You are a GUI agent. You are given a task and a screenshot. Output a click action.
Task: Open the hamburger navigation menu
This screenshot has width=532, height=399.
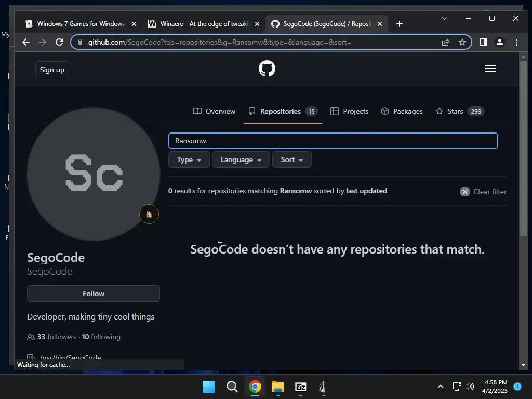point(490,69)
